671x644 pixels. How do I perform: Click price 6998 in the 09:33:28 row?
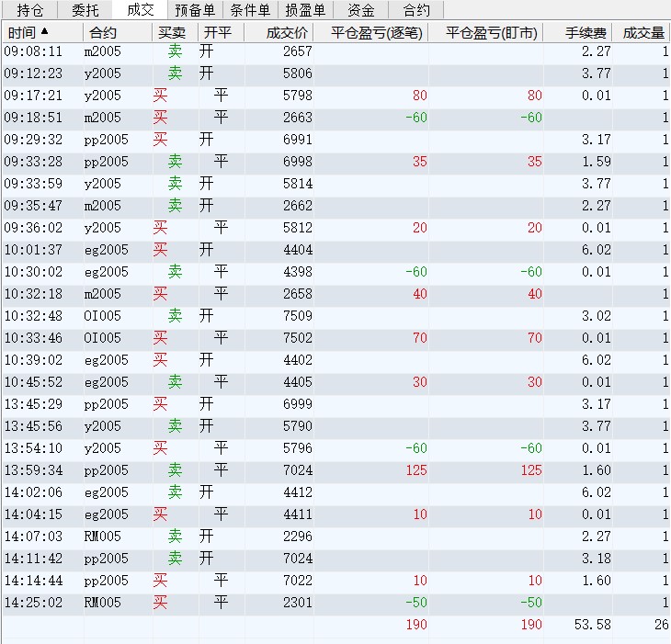(298, 162)
